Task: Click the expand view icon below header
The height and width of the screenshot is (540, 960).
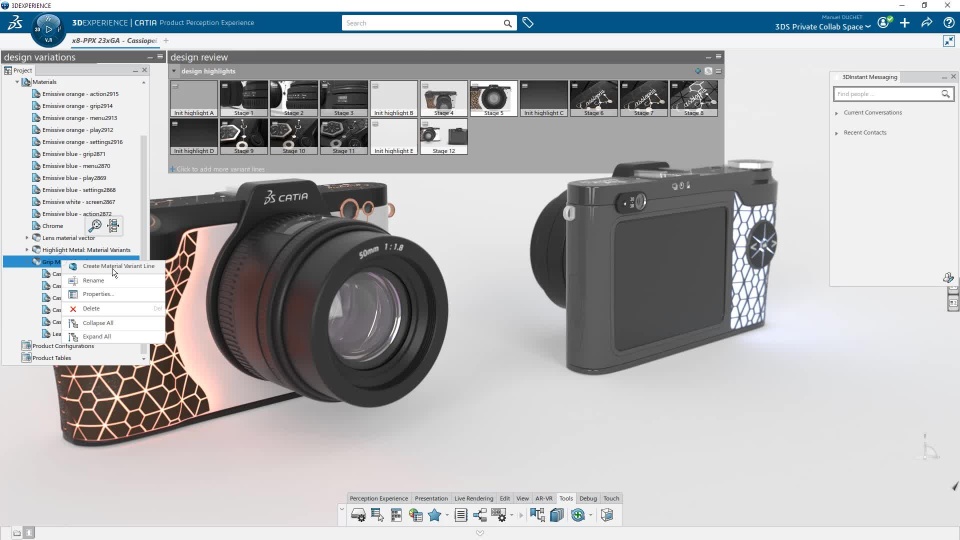Action: pos(948,41)
